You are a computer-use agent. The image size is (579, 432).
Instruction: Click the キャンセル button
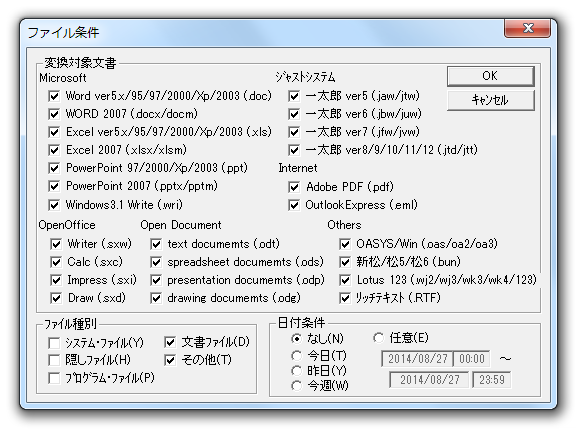[x=490, y=100]
